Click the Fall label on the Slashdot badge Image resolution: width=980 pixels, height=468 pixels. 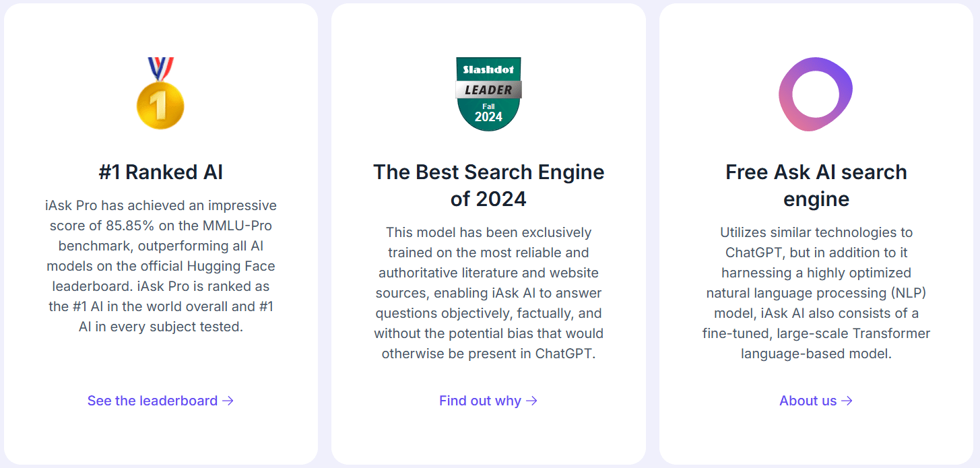tap(488, 106)
